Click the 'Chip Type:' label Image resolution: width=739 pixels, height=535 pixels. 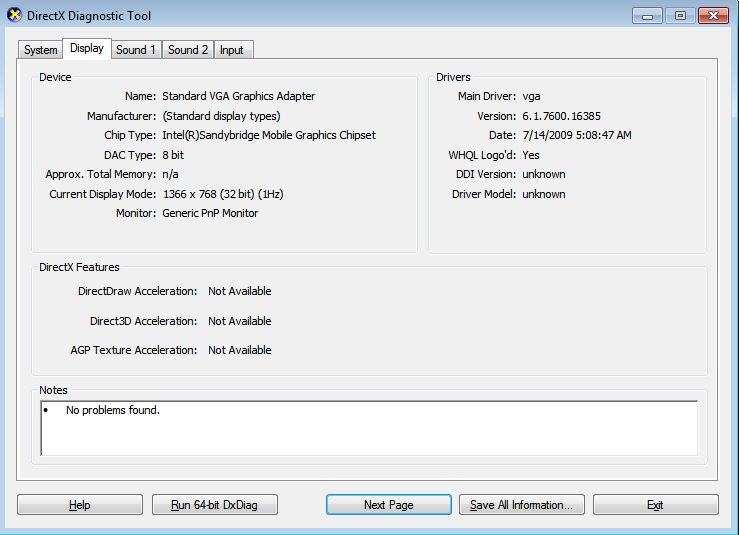point(130,135)
